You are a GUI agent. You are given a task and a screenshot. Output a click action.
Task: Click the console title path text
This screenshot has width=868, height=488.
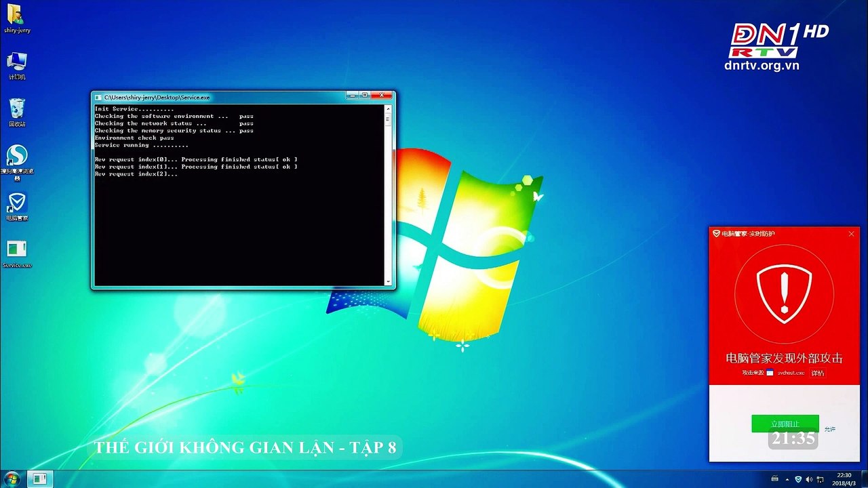(157, 98)
